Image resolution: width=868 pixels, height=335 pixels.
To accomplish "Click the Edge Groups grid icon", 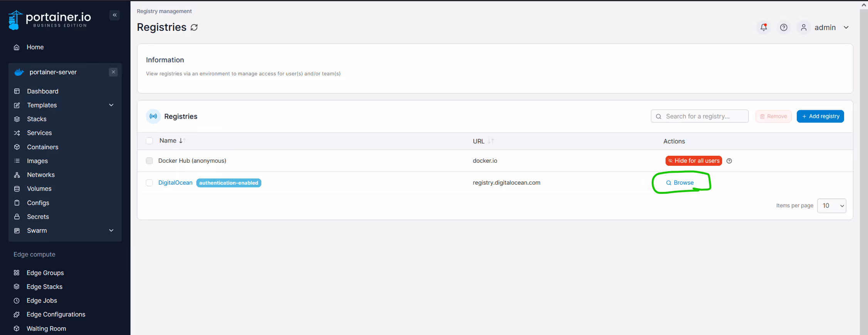I will point(17,273).
